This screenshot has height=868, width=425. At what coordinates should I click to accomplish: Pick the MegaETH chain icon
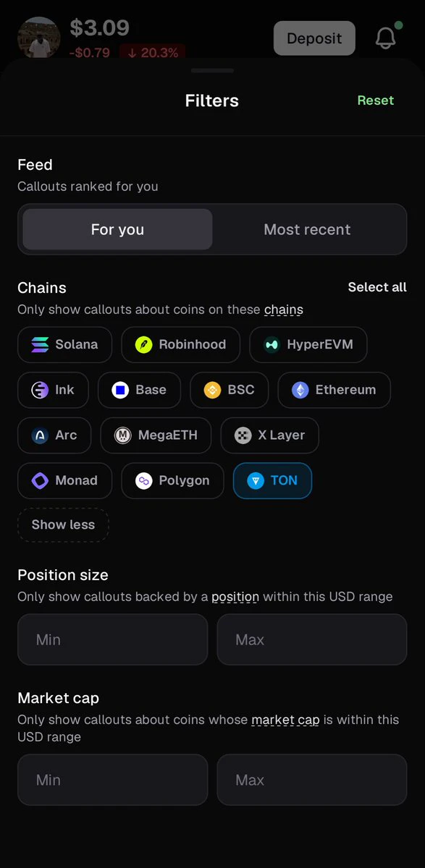(x=123, y=435)
